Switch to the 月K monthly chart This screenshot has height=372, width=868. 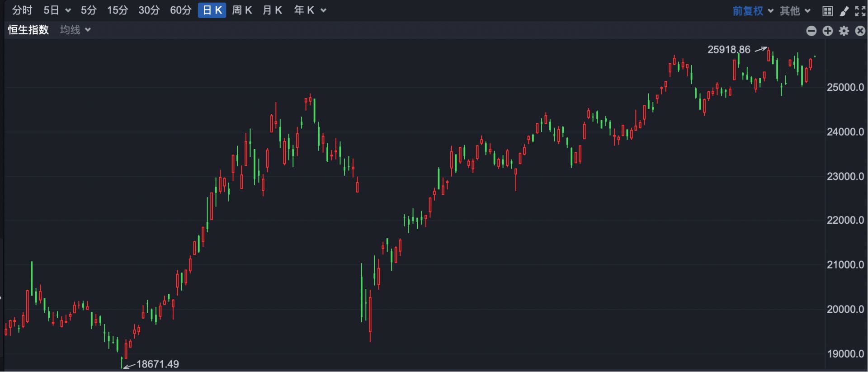pos(272,10)
